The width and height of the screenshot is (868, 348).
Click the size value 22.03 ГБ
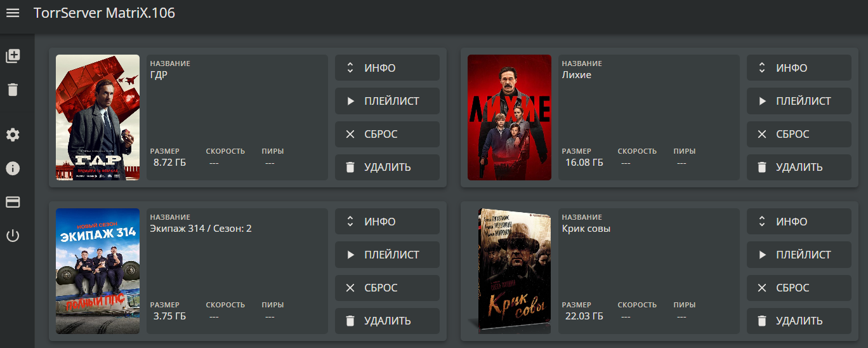click(x=584, y=316)
